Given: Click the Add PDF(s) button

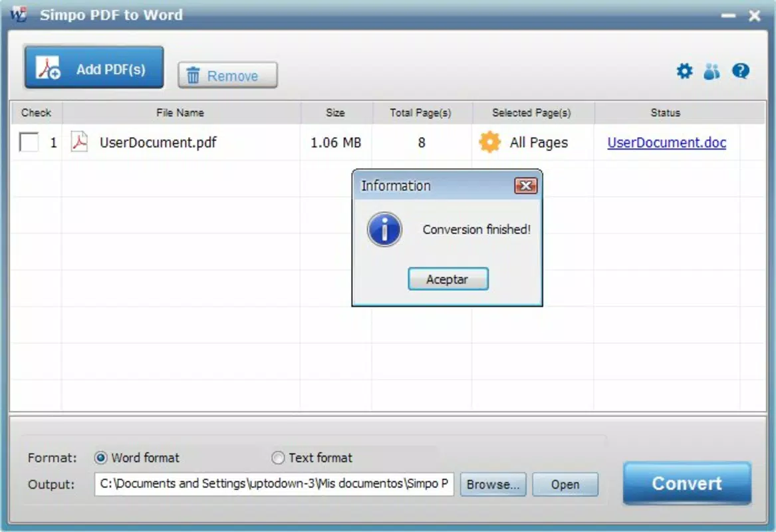Looking at the screenshot, I should [x=94, y=68].
